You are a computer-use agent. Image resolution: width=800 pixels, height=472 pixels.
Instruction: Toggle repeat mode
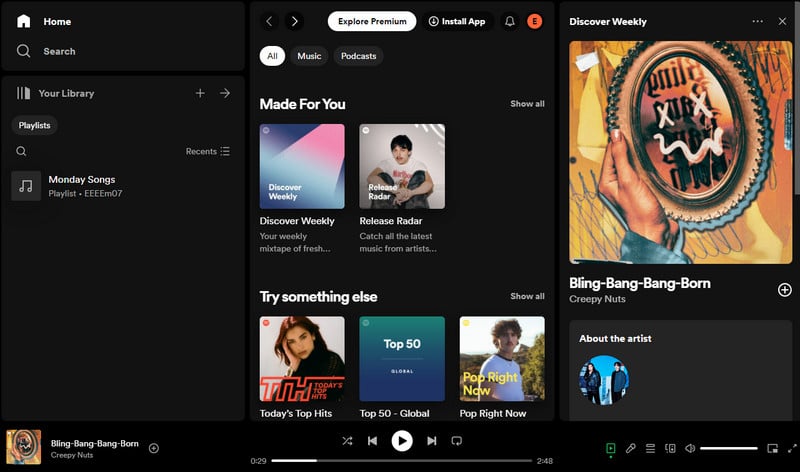(457, 441)
